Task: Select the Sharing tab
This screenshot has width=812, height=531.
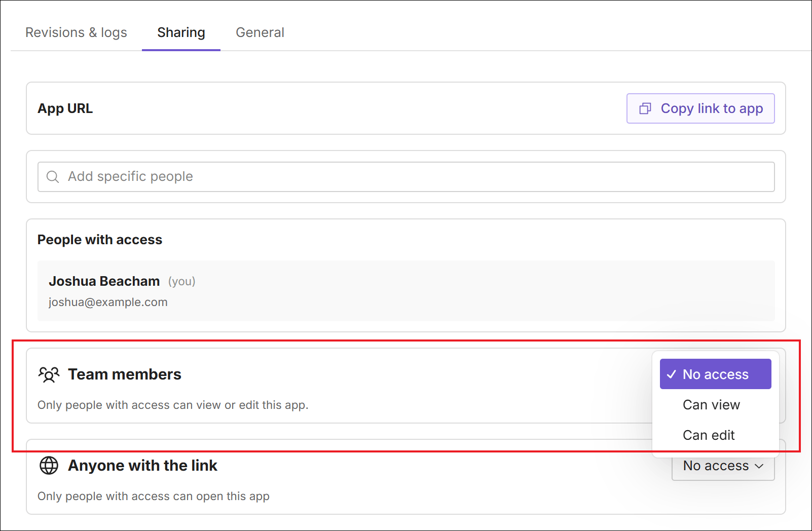Action: (x=181, y=32)
